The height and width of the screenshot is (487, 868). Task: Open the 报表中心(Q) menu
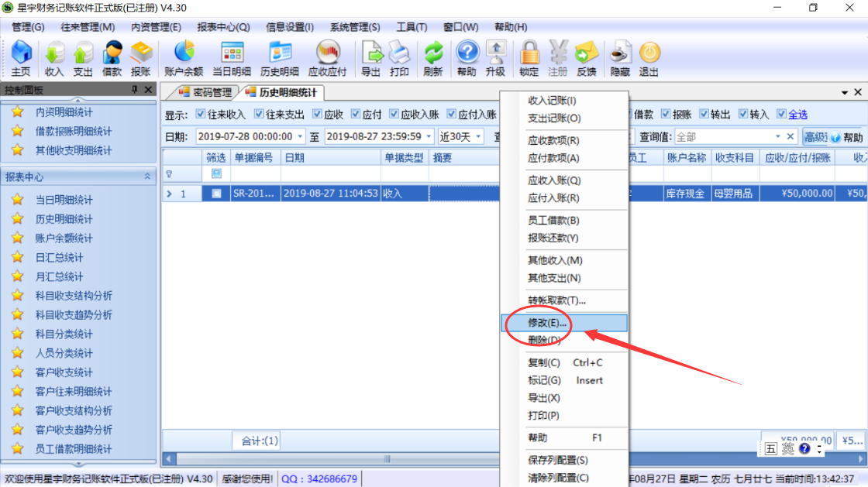pos(223,26)
